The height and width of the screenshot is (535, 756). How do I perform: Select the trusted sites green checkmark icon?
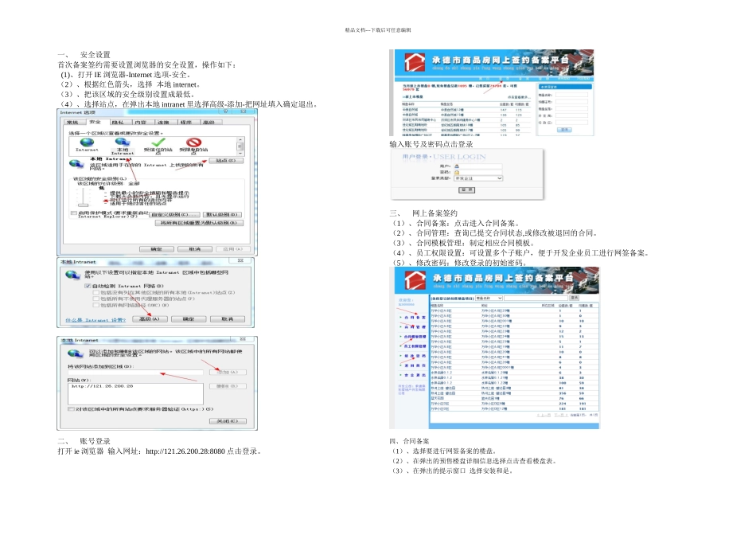(158, 143)
